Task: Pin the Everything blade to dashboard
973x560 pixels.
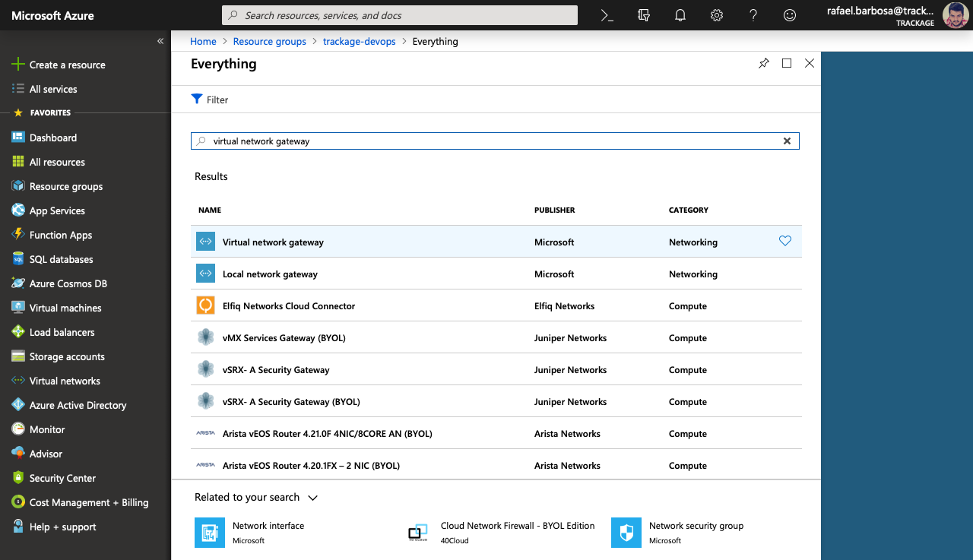Action: click(764, 64)
